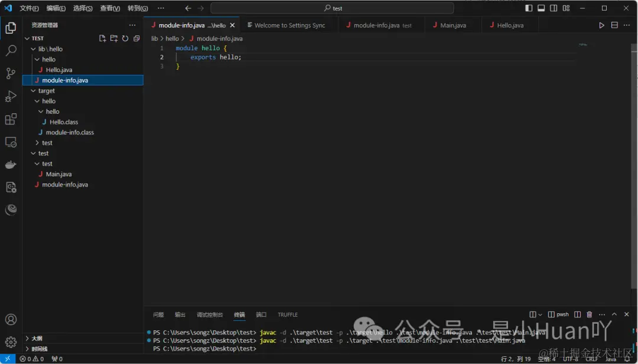Kill terminal with trash icon
Screen dimensions: 638x364
[589, 314]
